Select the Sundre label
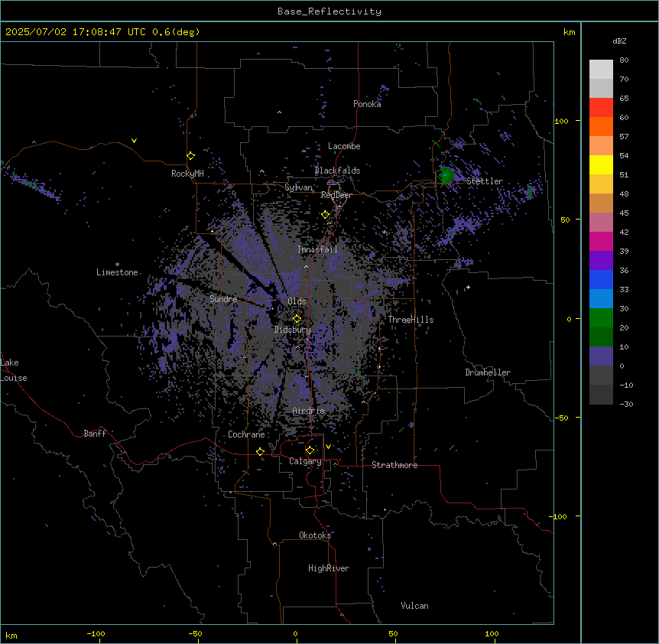The width and height of the screenshot is (659, 644). pyautogui.click(x=223, y=299)
